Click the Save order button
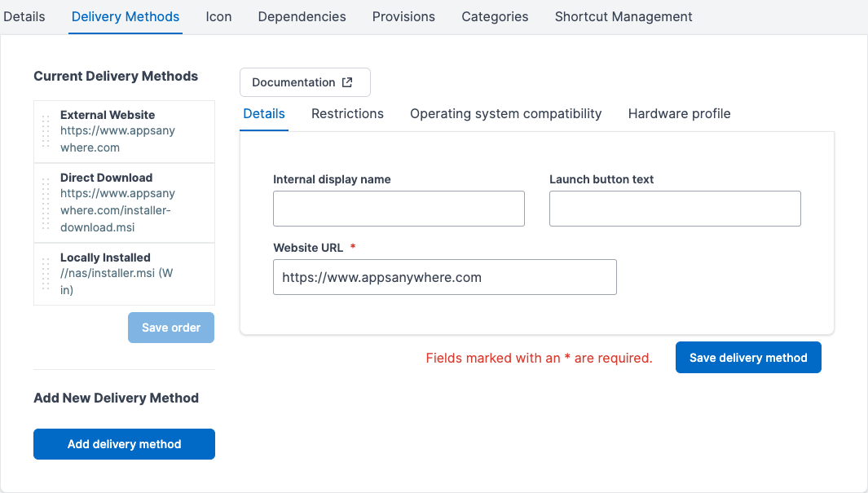This screenshot has width=868, height=493. pyautogui.click(x=171, y=328)
